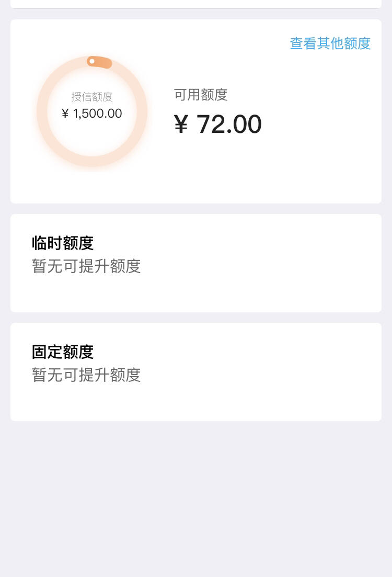Tap the yen symbol before 1,500.00

tap(65, 114)
